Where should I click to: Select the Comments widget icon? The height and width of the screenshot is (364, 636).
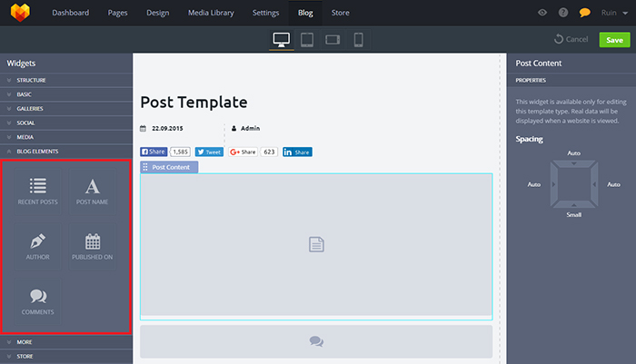click(x=37, y=301)
